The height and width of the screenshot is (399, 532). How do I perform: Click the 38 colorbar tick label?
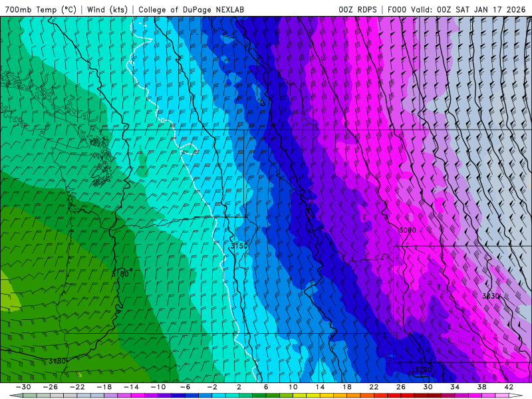pyautogui.click(x=481, y=387)
